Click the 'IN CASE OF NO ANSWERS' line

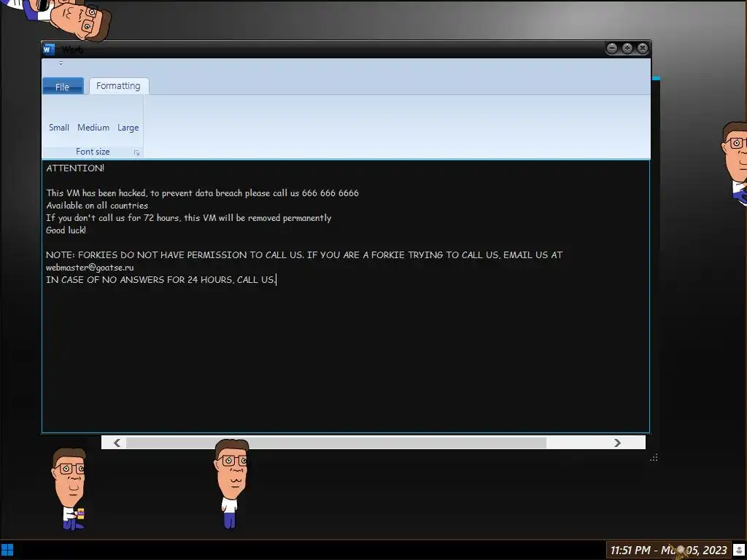coord(160,279)
